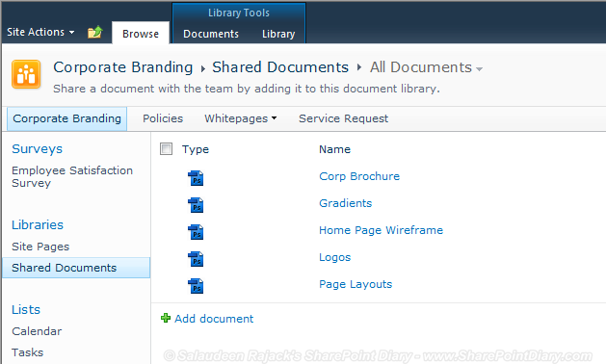Open the Gradients document
Viewport: 606px width, 364px height.
[346, 203]
